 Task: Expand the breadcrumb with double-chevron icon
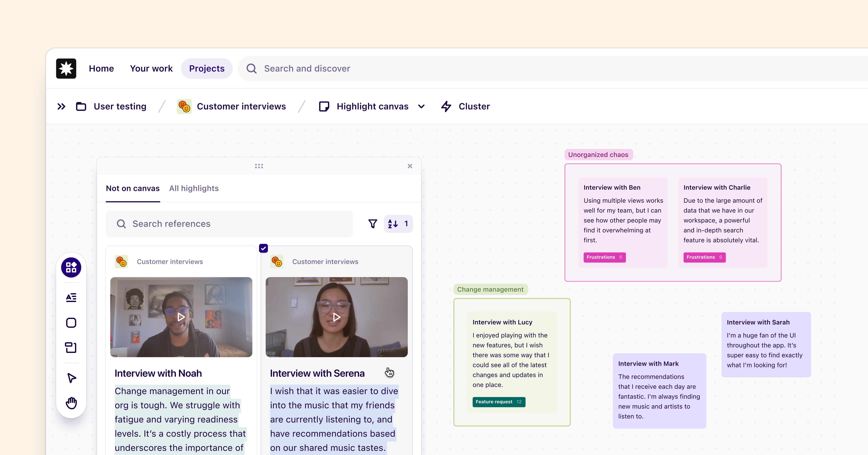(x=61, y=106)
